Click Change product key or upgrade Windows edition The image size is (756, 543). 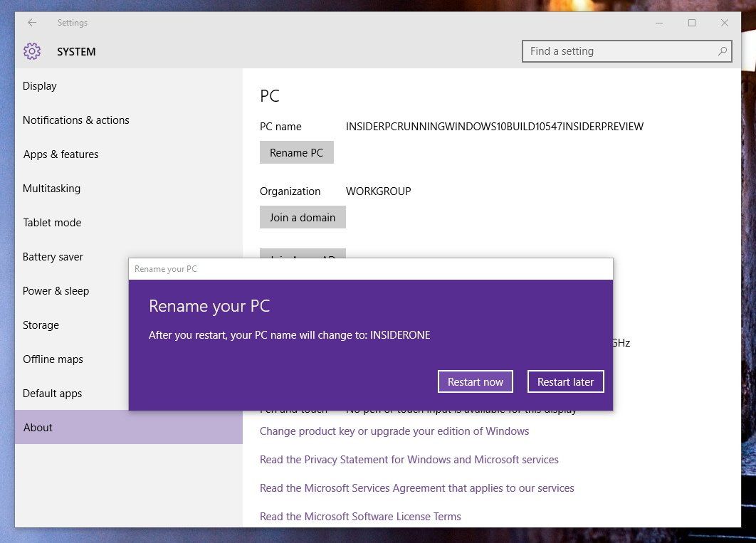394,431
